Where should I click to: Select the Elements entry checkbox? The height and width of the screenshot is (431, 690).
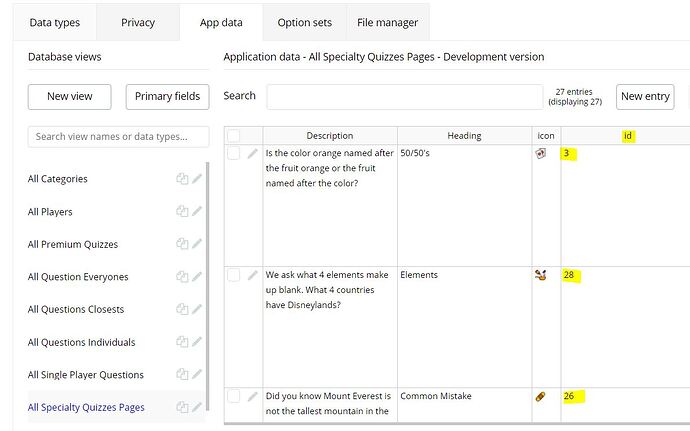[233, 275]
